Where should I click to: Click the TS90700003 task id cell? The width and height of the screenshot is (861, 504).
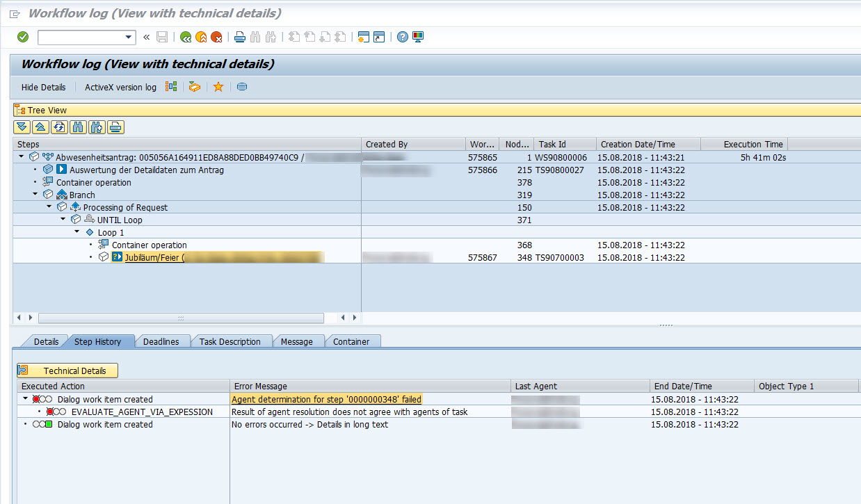click(560, 257)
